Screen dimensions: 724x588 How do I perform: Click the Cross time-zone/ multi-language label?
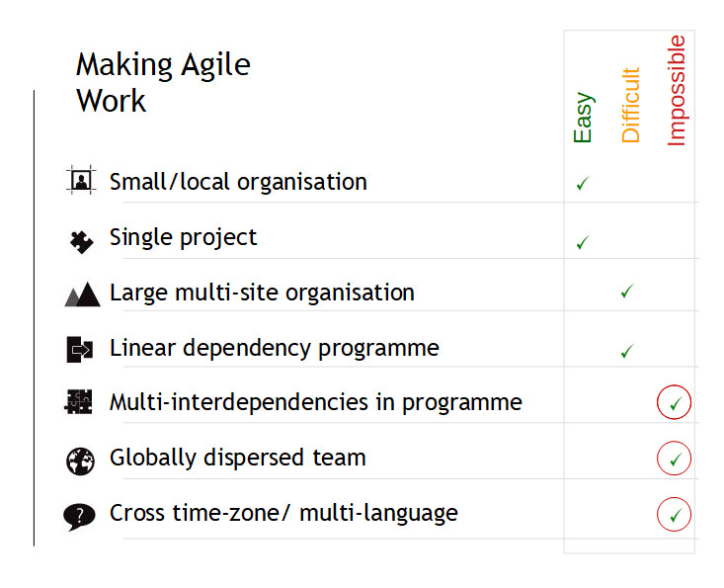pyautogui.click(x=283, y=514)
